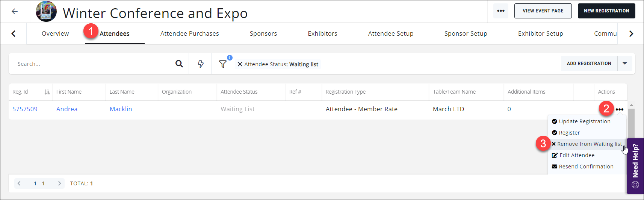Click the View Event Page button
This screenshot has height=200, width=644.
[x=543, y=11]
